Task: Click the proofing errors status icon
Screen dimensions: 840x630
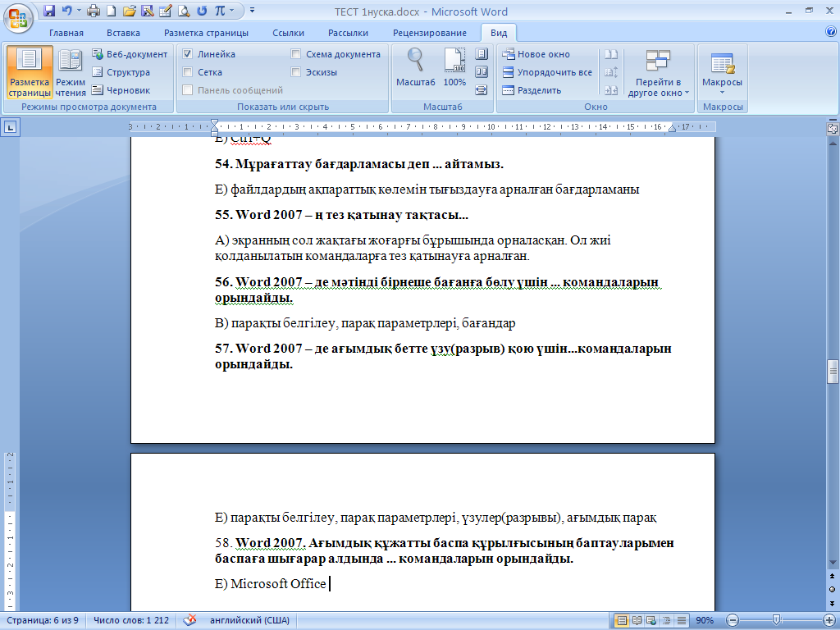Action: pyautogui.click(x=189, y=620)
